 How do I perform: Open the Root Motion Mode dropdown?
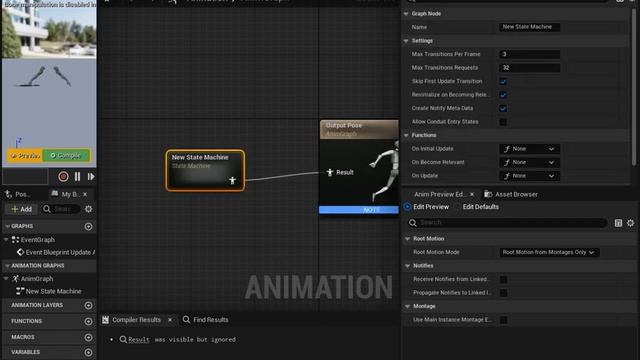coord(549,252)
